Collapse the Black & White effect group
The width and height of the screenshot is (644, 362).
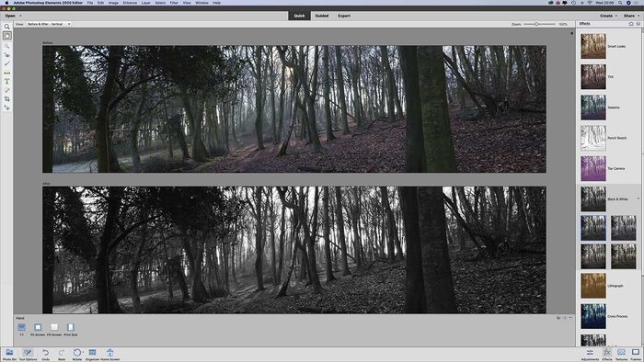638,198
